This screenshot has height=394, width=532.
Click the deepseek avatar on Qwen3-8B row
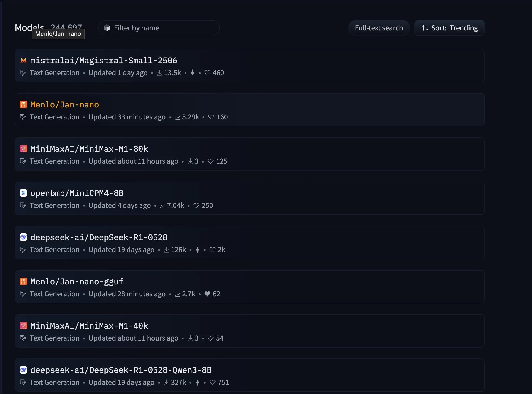[x=23, y=370]
